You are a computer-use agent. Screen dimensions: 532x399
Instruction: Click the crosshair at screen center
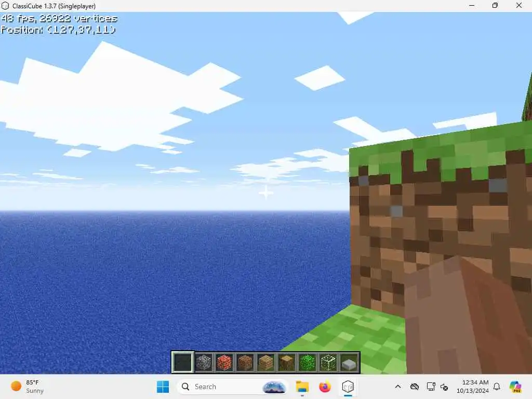tap(266, 193)
